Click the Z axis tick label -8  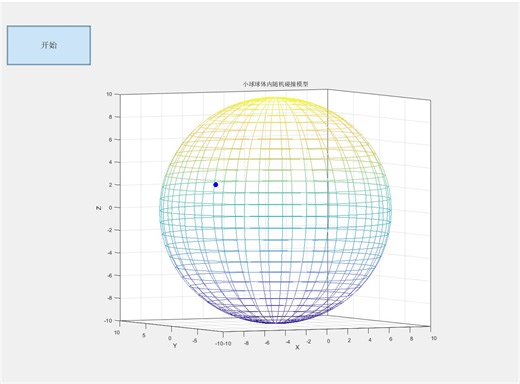tap(109, 298)
